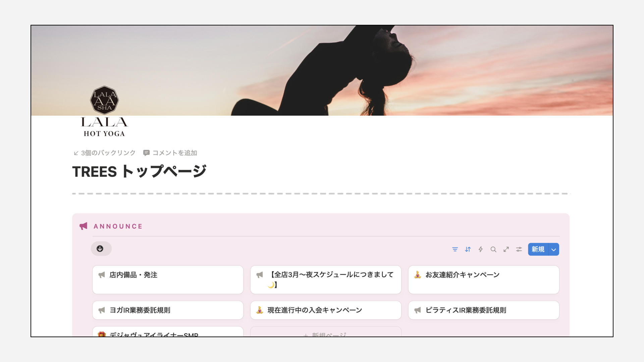Expand the dropdown next to the 新規 button
Screen dimensions: 644x362
pyautogui.click(x=553, y=249)
